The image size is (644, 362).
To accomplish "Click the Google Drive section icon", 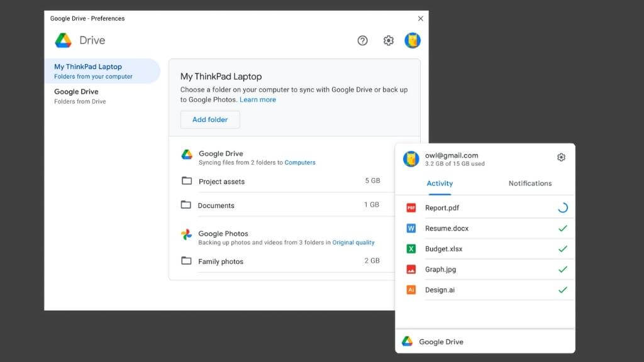I will point(187,155).
